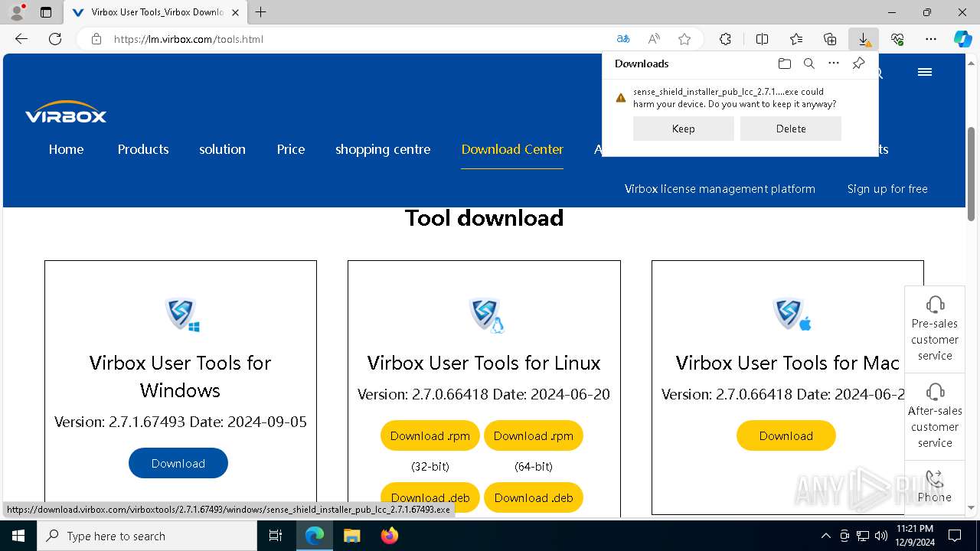Refresh the page with reload icon

pos(55,39)
